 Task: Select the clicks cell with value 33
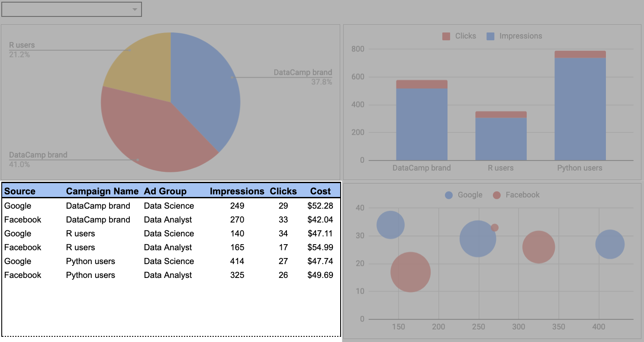click(283, 219)
